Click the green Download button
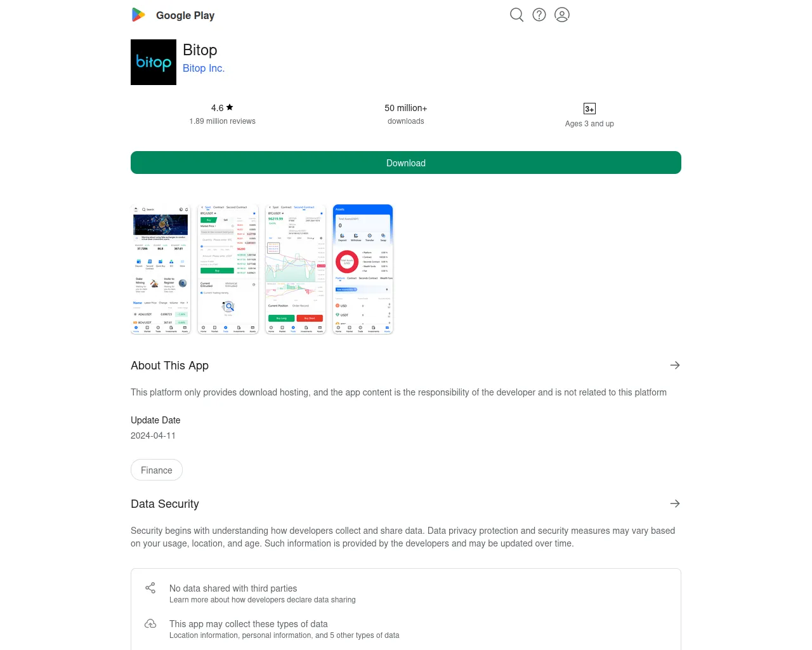812x650 pixels. coord(406,162)
